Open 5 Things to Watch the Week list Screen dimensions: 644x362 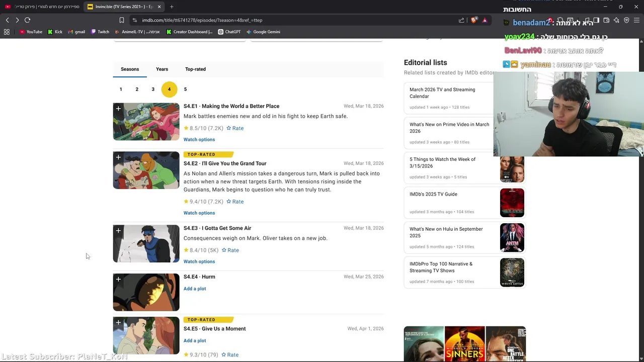443,162
